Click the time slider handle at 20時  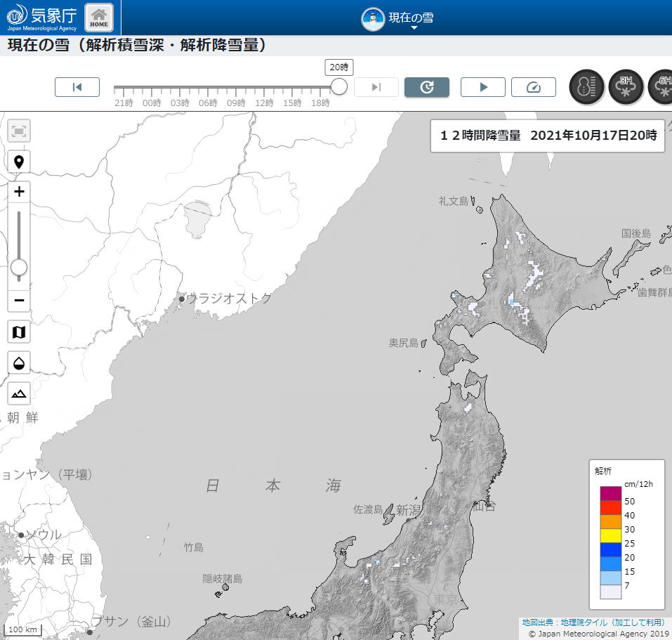pyautogui.click(x=339, y=86)
